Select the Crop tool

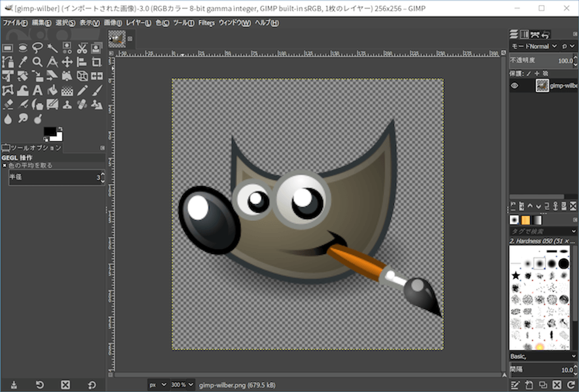click(x=97, y=62)
